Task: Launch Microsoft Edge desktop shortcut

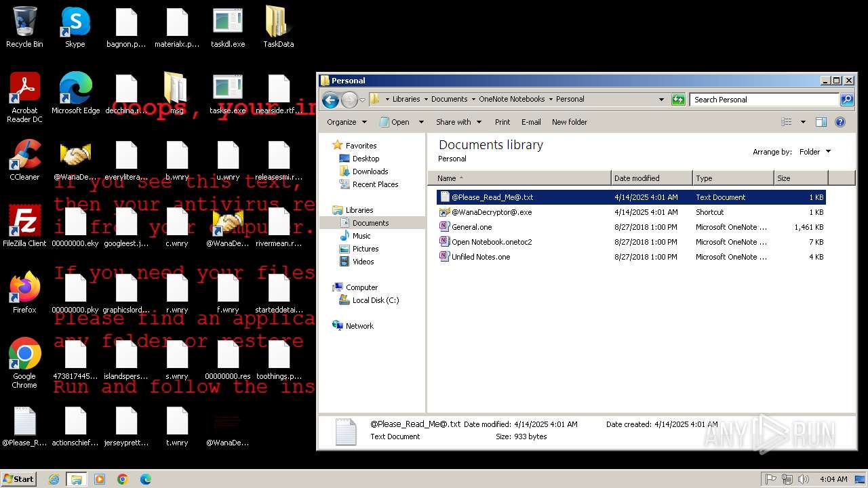Action: tap(75, 94)
